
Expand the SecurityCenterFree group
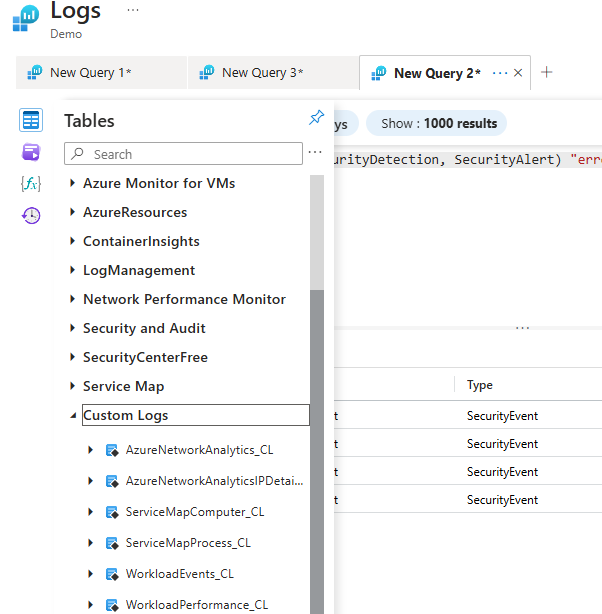coord(72,357)
